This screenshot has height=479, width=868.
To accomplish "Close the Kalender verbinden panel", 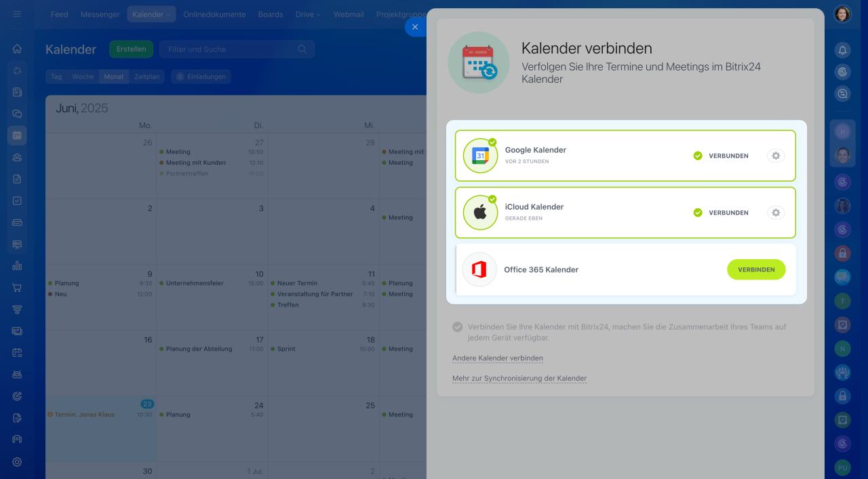I will click(x=415, y=27).
